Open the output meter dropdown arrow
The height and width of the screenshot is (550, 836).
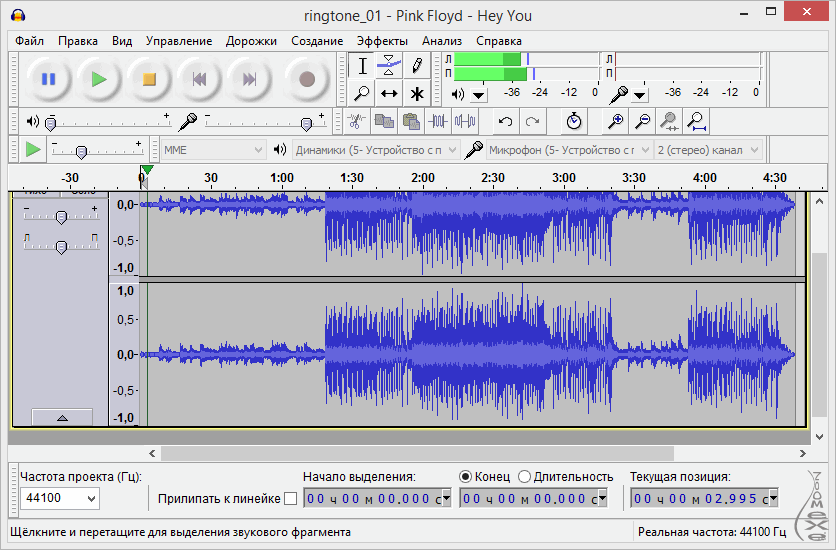click(x=479, y=95)
